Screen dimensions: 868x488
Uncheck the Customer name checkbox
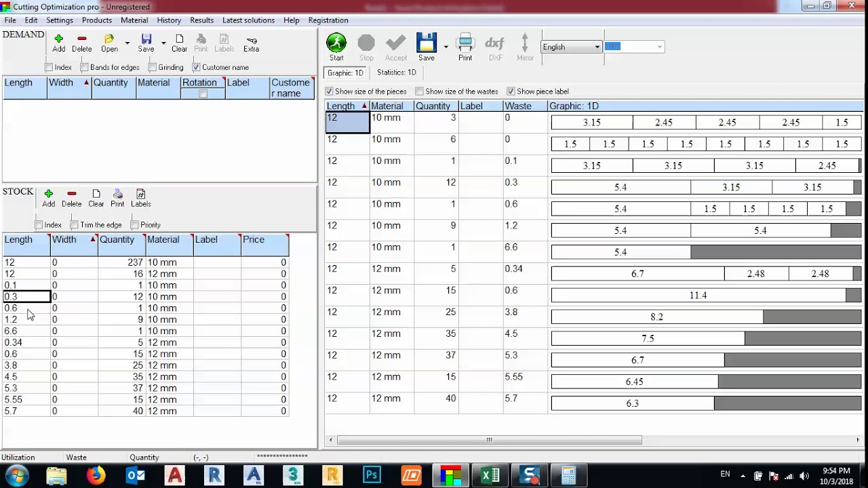[196, 67]
